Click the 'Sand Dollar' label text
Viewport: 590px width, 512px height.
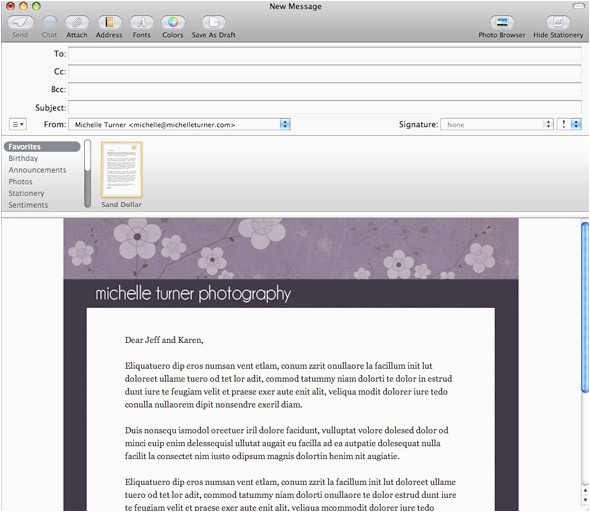(x=122, y=205)
